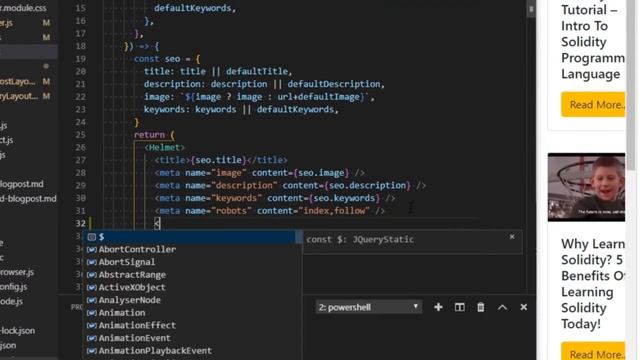Open the file ending in 'onfig.js' in explorer
Screen dimensions: 640x360
(x=13, y=287)
